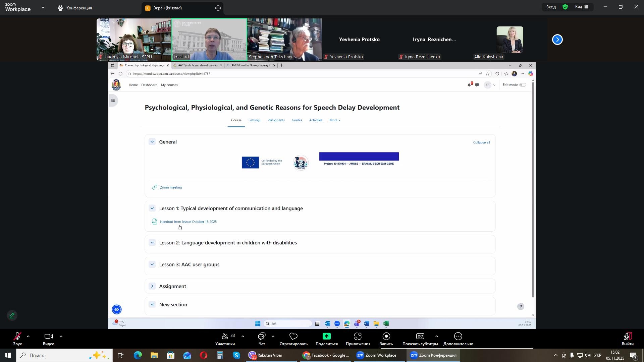Click the Leave meeting button
The image size is (644, 362).
pyautogui.click(x=628, y=339)
